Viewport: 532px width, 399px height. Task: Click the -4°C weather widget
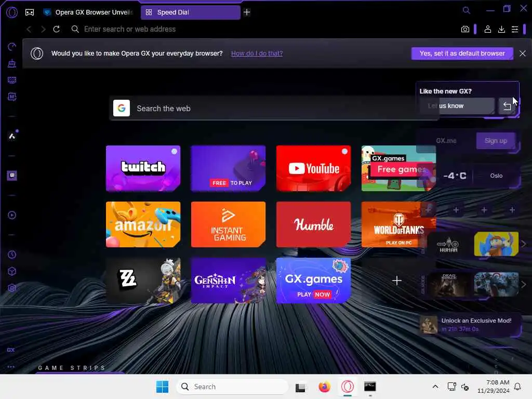click(455, 176)
